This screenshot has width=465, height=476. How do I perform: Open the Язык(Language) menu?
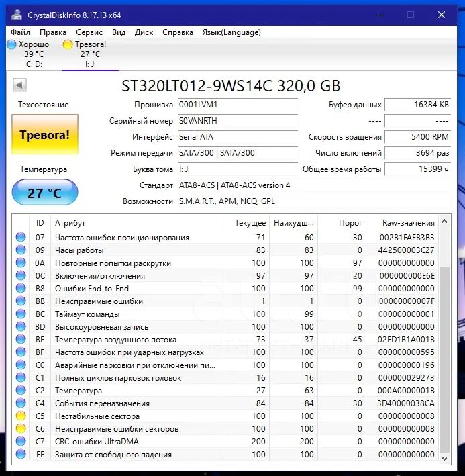click(x=231, y=32)
